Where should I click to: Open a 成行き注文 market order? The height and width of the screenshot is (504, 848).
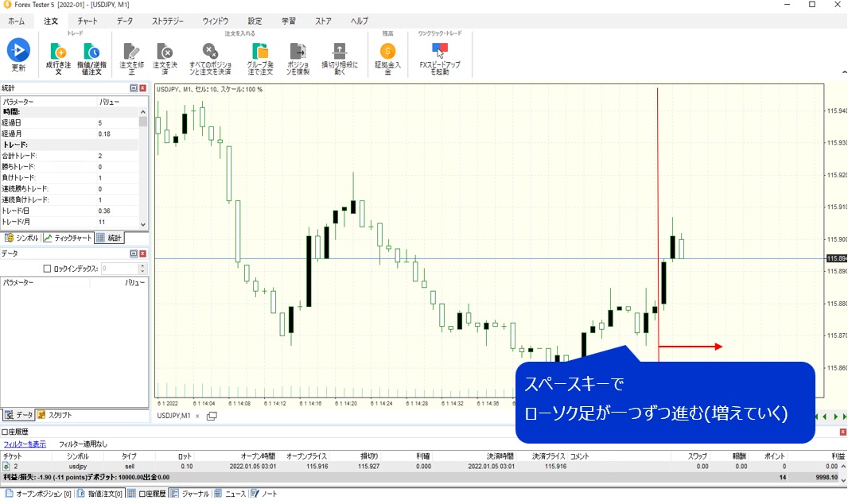point(58,53)
